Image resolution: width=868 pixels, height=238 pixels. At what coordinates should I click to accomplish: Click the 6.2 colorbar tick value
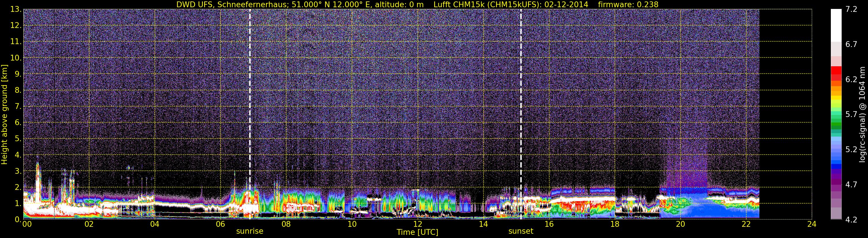[851, 79]
